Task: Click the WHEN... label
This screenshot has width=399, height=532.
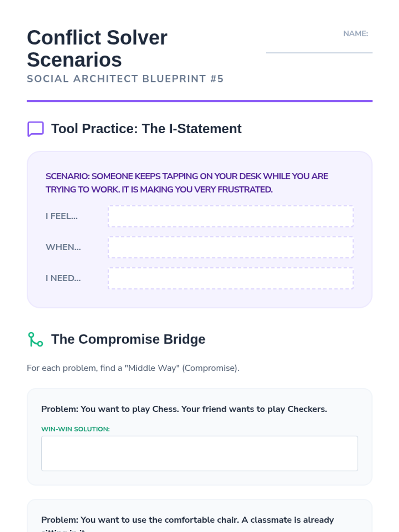Action: 63,247
